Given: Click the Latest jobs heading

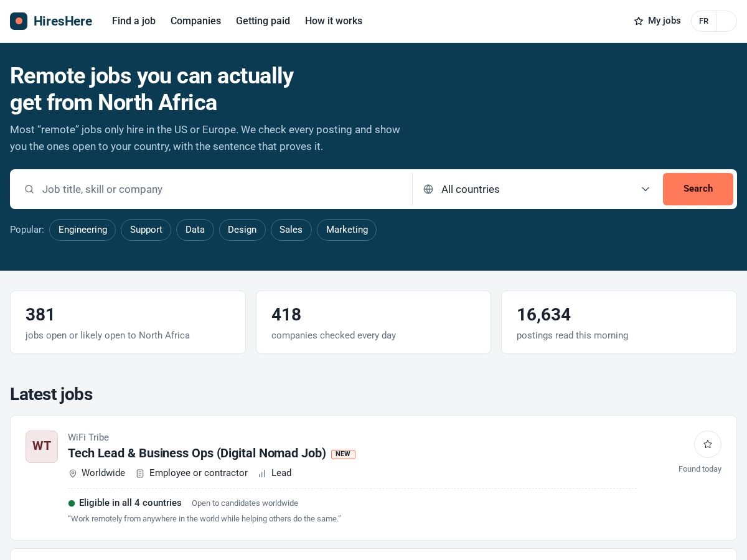Looking at the screenshot, I should coord(51,394).
